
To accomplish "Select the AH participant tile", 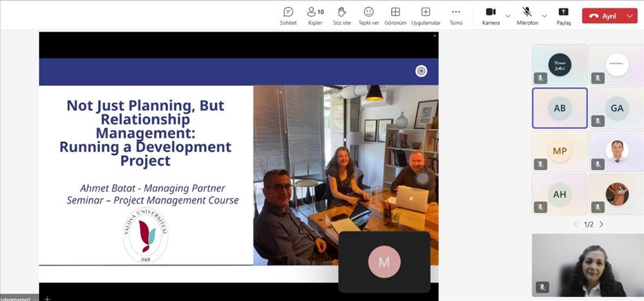I will [560, 194].
